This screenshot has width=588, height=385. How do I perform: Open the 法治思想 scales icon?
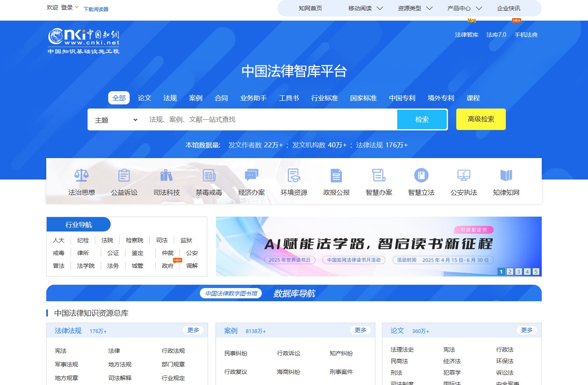81,175
